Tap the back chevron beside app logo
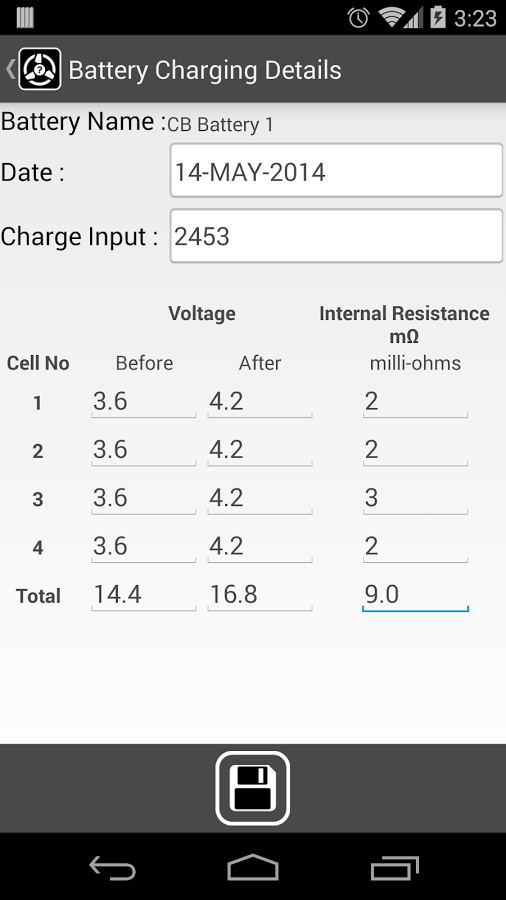 [10, 69]
